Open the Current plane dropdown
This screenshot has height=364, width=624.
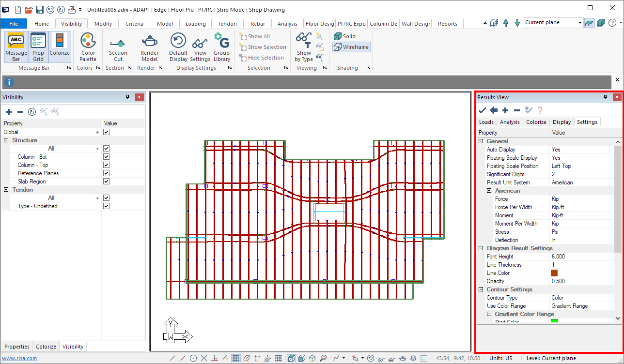(x=580, y=23)
